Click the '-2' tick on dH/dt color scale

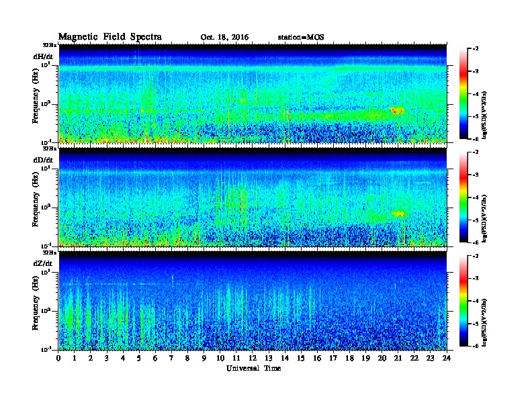tap(476, 49)
